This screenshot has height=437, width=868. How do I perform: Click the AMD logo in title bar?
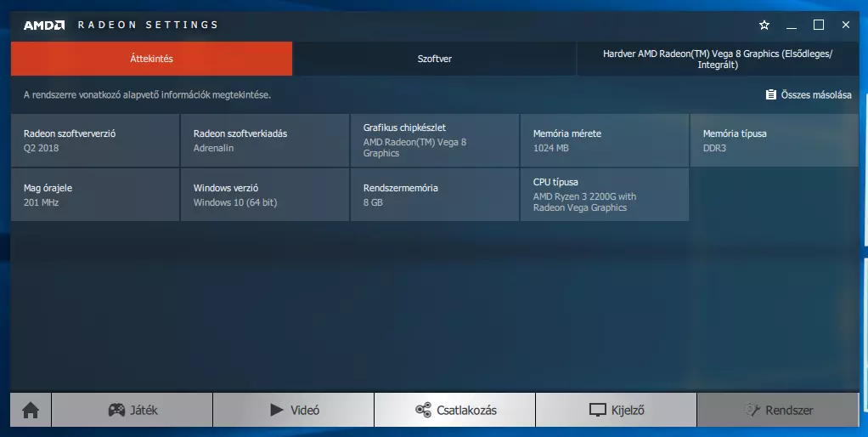(x=44, y=25)
